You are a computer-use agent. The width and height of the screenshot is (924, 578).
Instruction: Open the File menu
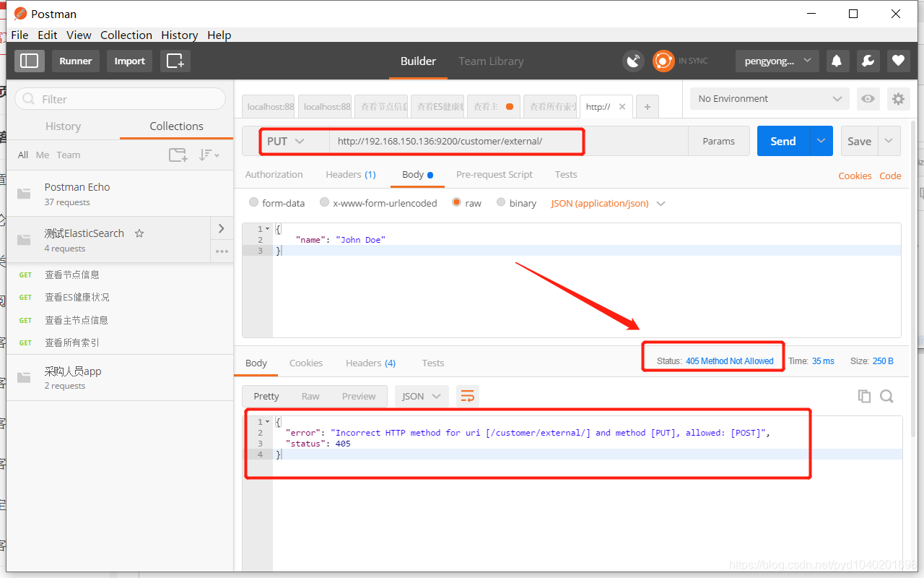click(x=20, y=35)
